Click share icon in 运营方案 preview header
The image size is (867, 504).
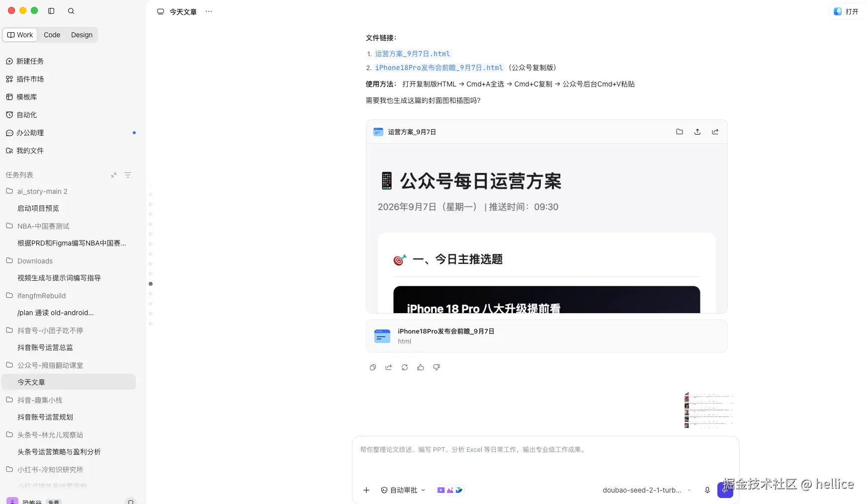click(715, 132)
